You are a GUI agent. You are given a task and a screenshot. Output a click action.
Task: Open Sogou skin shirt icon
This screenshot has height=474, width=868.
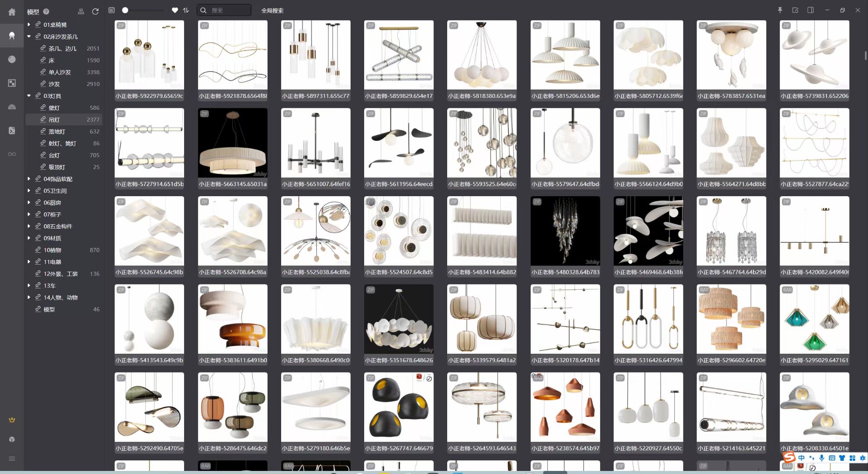[x=842, y=458]
